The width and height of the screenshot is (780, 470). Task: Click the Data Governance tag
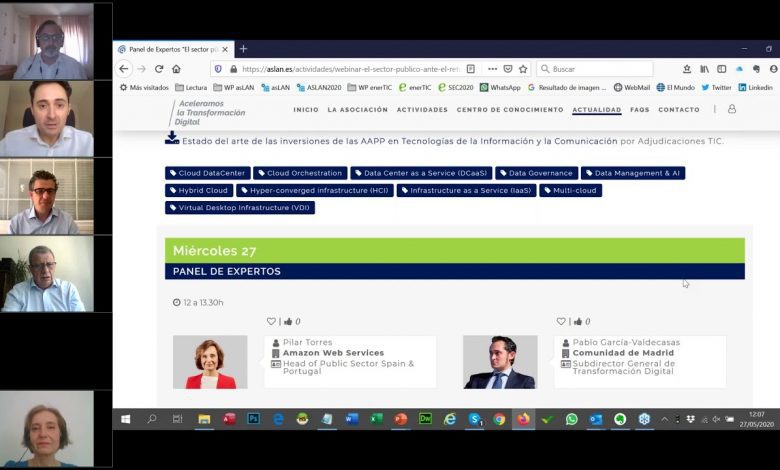pos(537,173)
